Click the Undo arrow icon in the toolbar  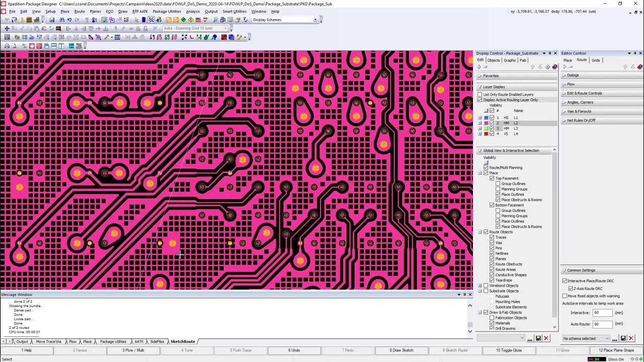tap(69, 20)
